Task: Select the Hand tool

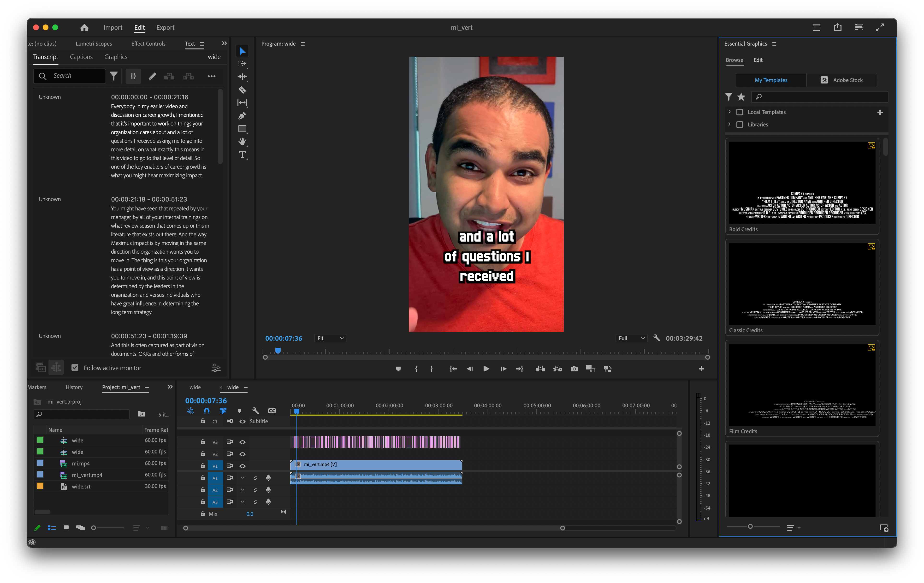Action: point(242,142)
